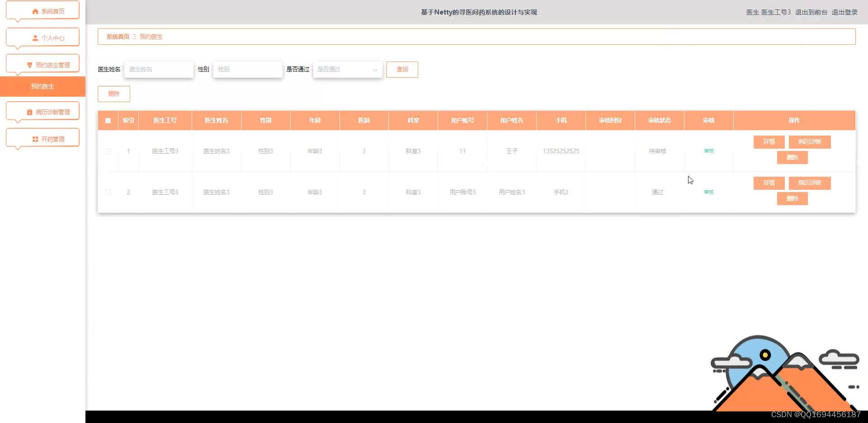868x423 pixels.
Task: Open the 系统首页 sidebar menu
Action: (x=42, y=10)
